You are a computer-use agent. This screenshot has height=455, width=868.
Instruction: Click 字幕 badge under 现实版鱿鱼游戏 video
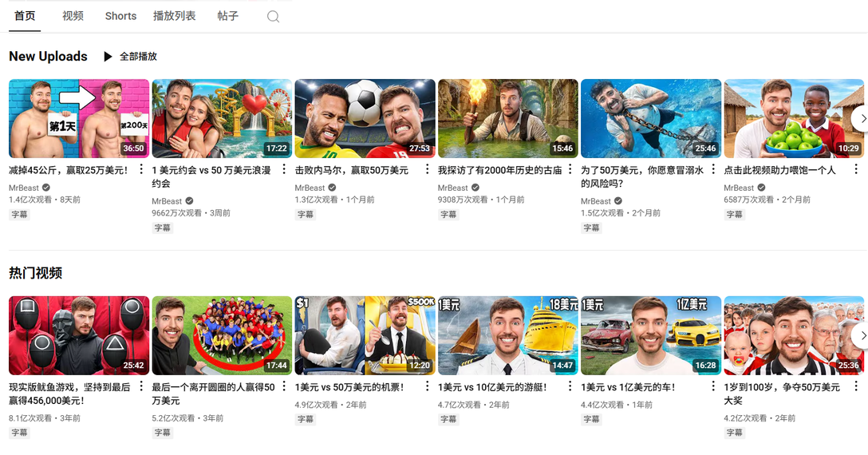coord(19,433)
